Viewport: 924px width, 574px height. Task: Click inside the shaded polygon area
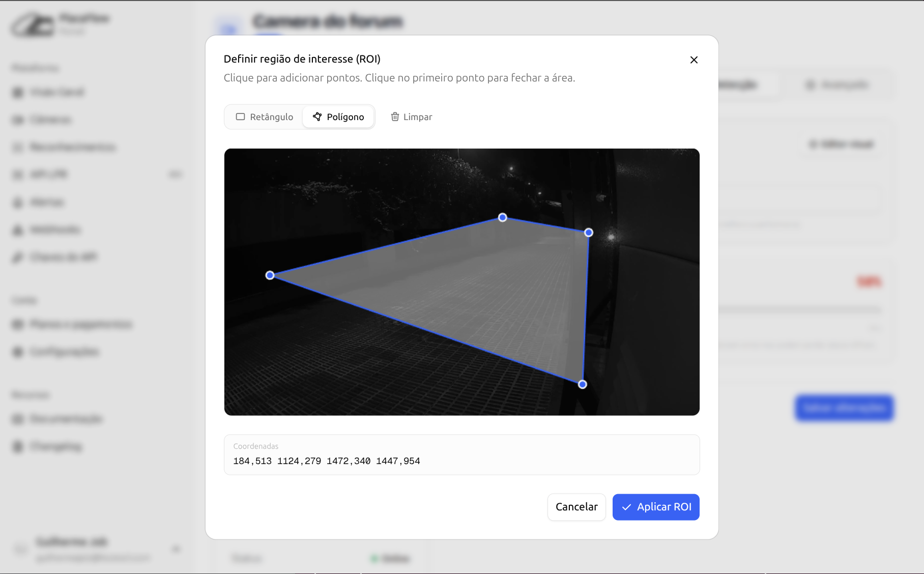click(x=483, y=285)
